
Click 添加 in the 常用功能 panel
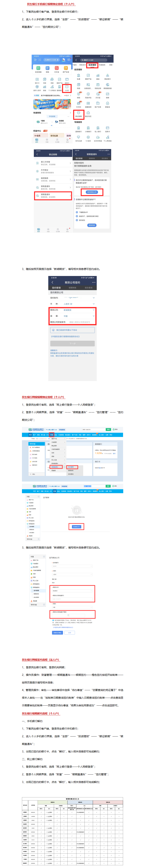click(33, 474)
